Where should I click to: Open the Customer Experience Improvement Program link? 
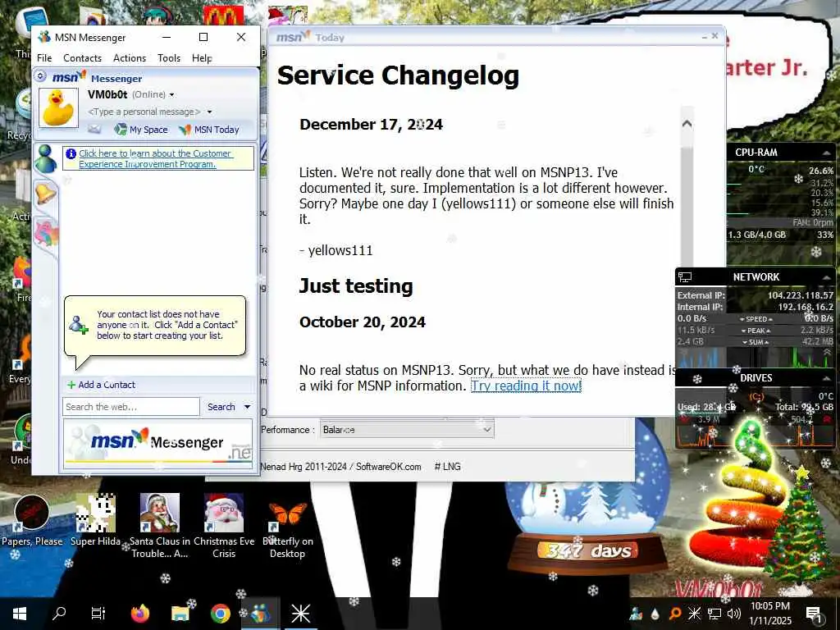(x=155, y=158)
